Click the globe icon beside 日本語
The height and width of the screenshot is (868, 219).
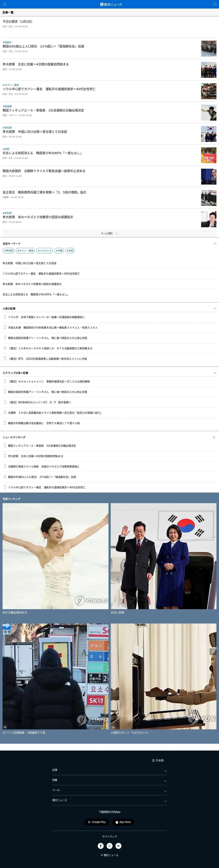pyautogui.click(x=153, y=760)
